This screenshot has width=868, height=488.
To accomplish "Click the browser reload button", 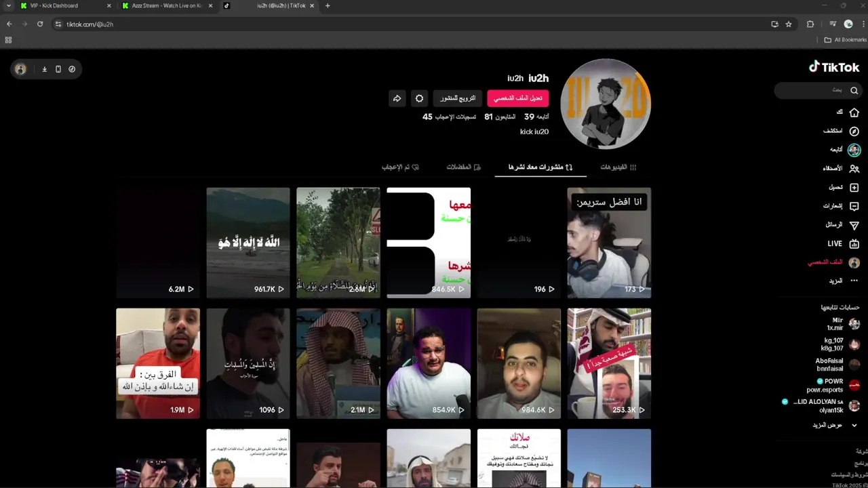I will point(40,24).
